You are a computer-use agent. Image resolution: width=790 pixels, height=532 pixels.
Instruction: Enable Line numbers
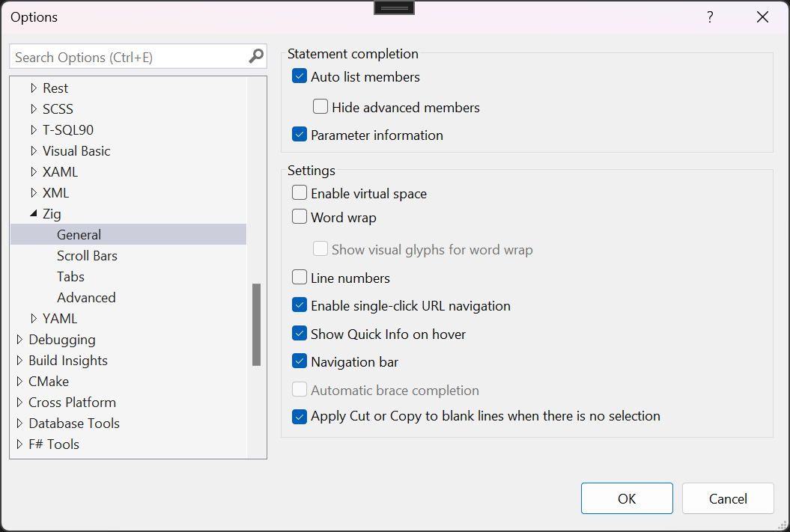coord(300,278)
